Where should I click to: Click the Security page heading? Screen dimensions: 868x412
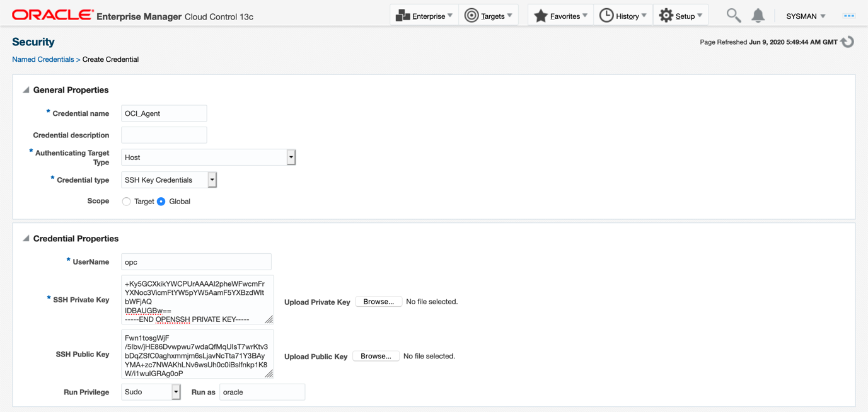click(33, 42)
